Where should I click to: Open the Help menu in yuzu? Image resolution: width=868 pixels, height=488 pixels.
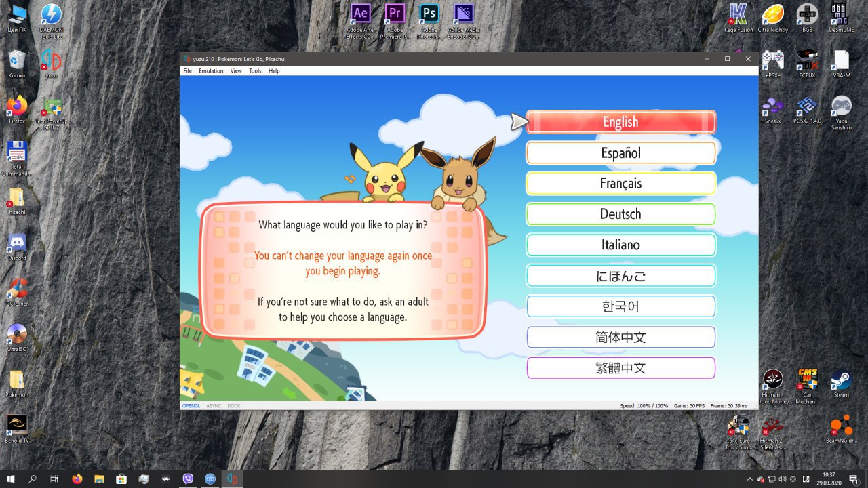coord(274,70)
